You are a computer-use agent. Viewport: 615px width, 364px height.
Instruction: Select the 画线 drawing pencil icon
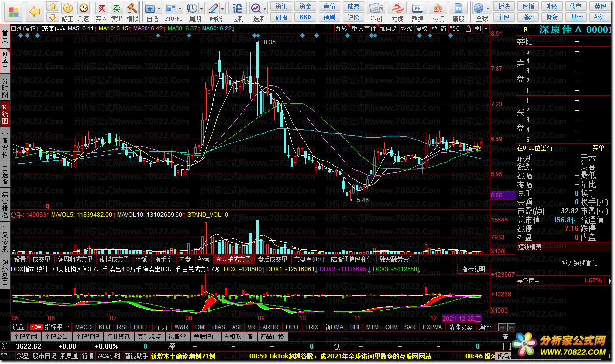tap(214, 8)
